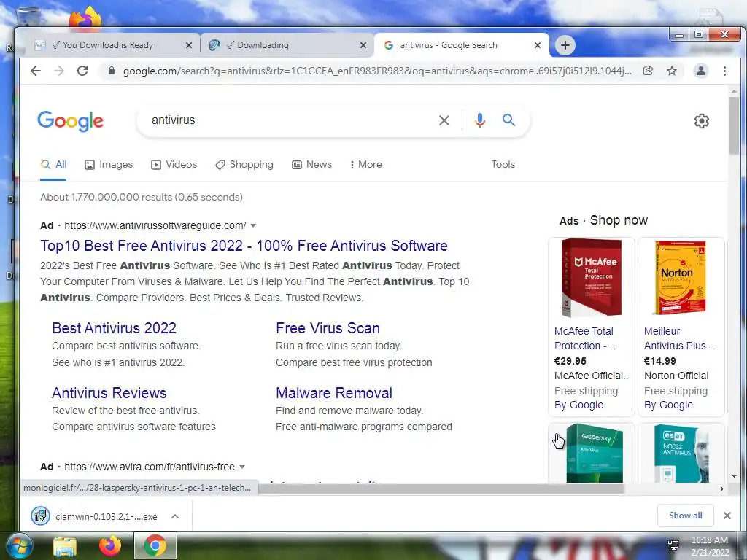This screenshot has width=747, height=560.
Task: Expand the More search categories
Action: point(365,165)
